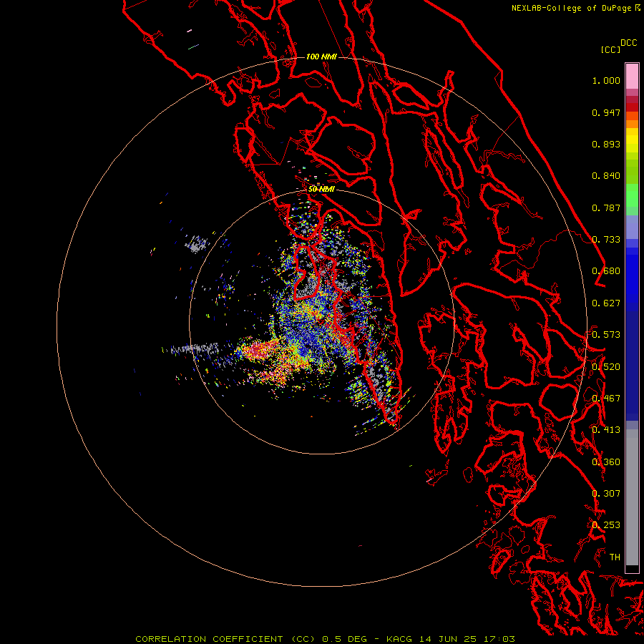Click the 0.467 legend value

coord(606,399)
